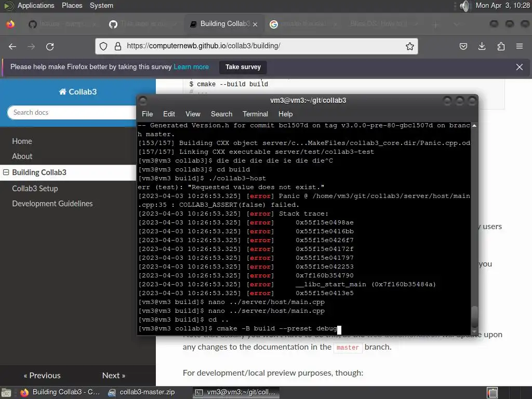Open the tracking protection shield icon

click(x=103, y=46)
